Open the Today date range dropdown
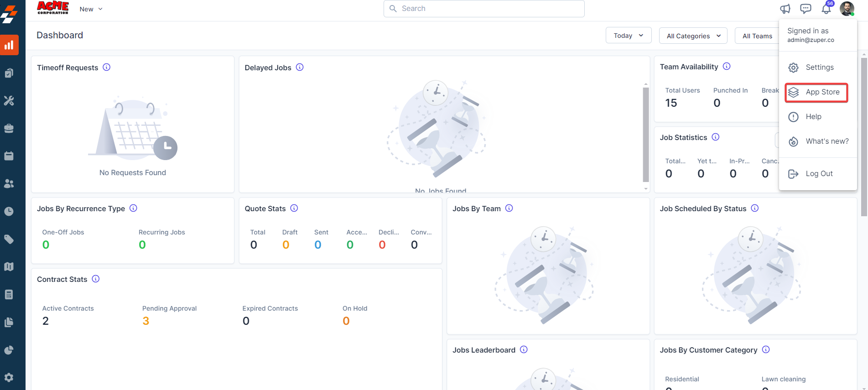 (629, 36)
